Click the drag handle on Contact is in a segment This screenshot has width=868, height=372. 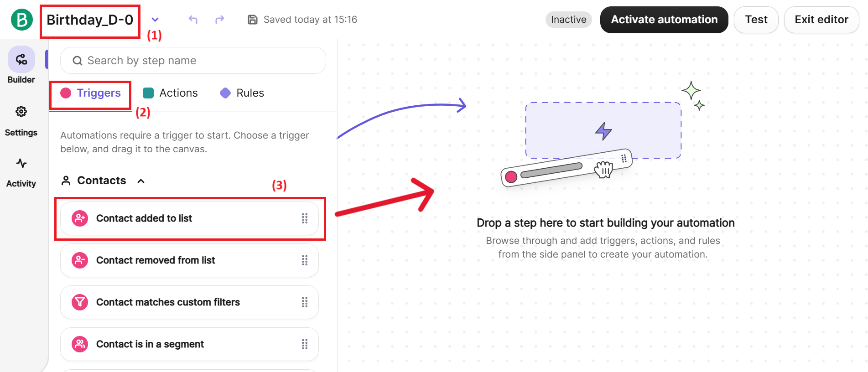305,344
